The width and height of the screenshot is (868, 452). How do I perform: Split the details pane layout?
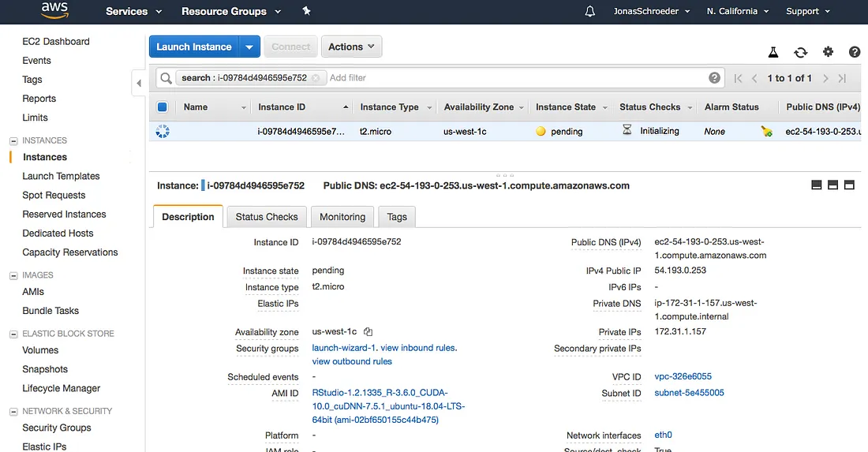(832, 185)
